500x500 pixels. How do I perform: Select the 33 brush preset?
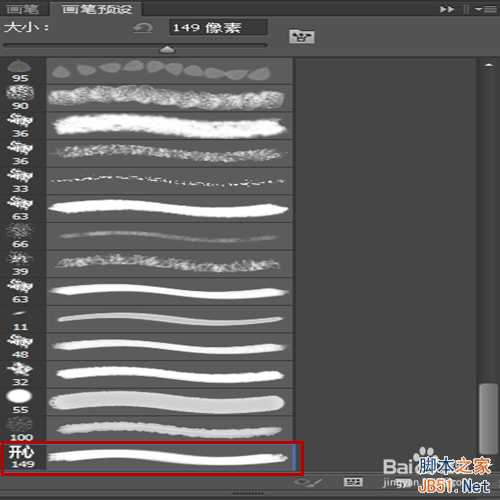pyautogui.click(x=147, y=181)
